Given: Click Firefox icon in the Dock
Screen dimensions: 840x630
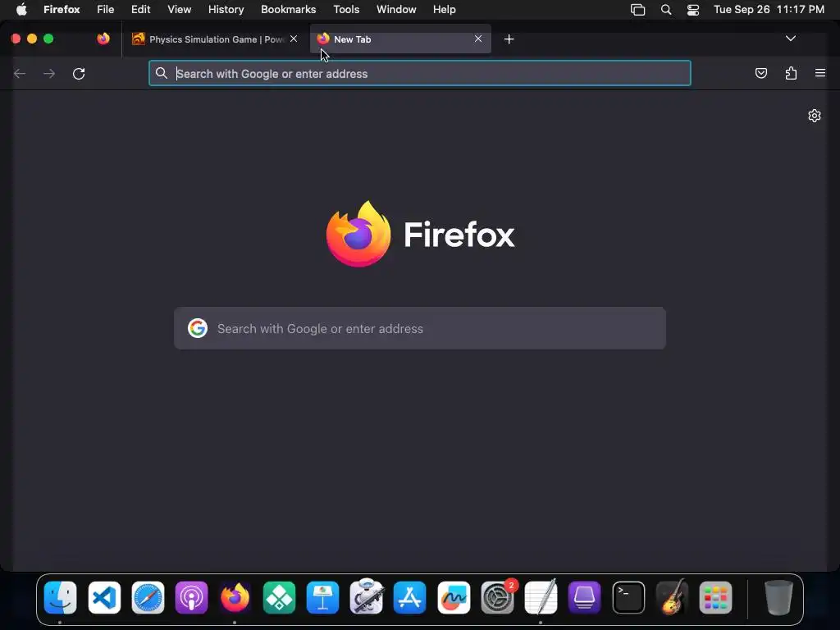Looking at the screenshot, I should tap(235, 597).
